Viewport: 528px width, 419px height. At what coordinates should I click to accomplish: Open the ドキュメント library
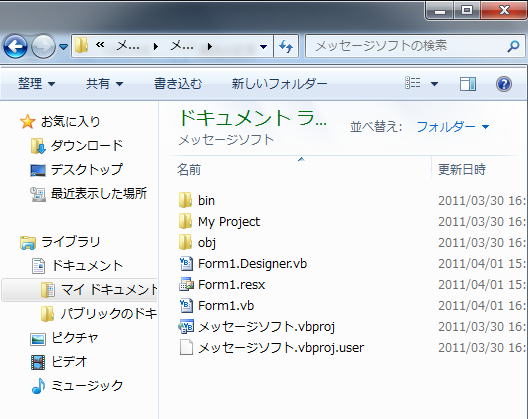point(87,265)
